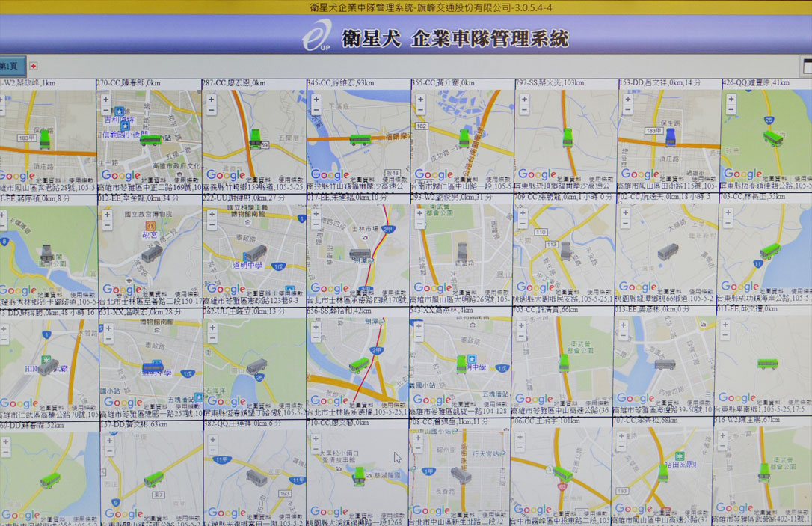Select the green bus in the 710-CC map
812x526 pixels.
359,477
